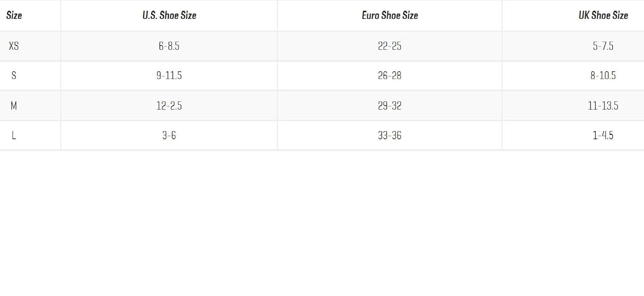Click the U.S. size 12-2.5 cell
Viewport: 644px width, 296px height.
(x=169, y=106)
